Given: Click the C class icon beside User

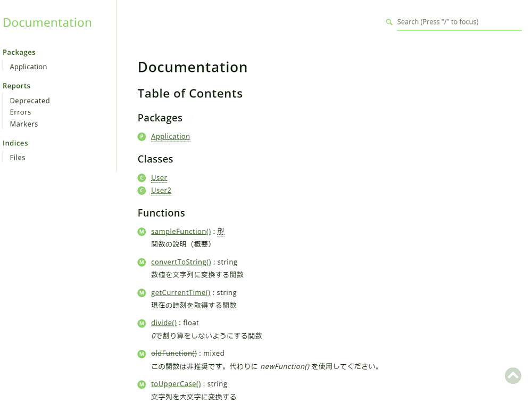Looking at the screenshot, I should [x=142, y=177].
